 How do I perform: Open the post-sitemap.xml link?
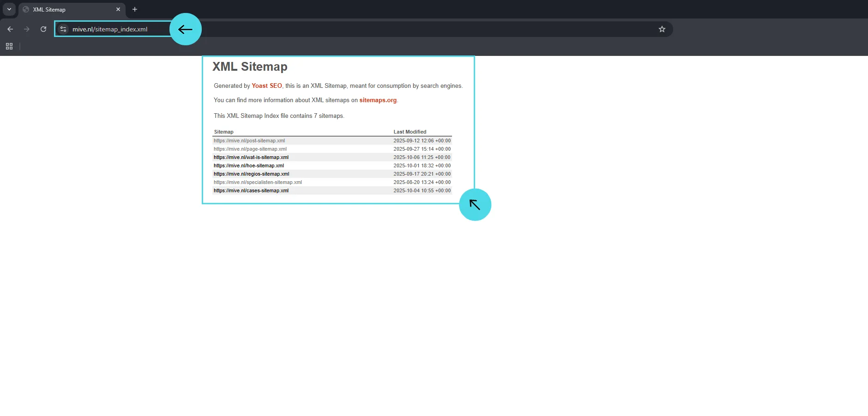(249, 141)
